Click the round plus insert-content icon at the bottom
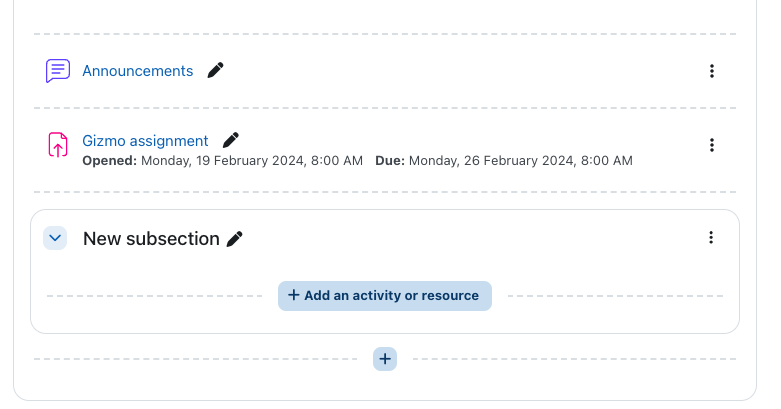The height and width of the screenshot is (409, 781). coord(385,359)
